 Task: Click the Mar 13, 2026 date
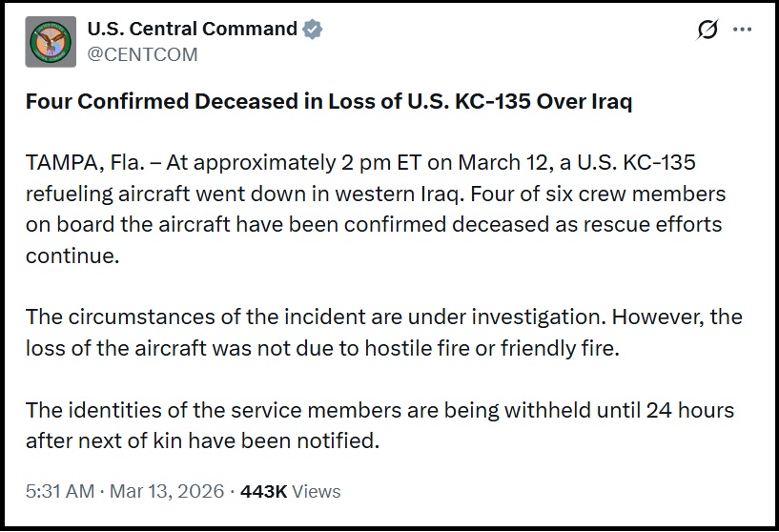(167, 492)
